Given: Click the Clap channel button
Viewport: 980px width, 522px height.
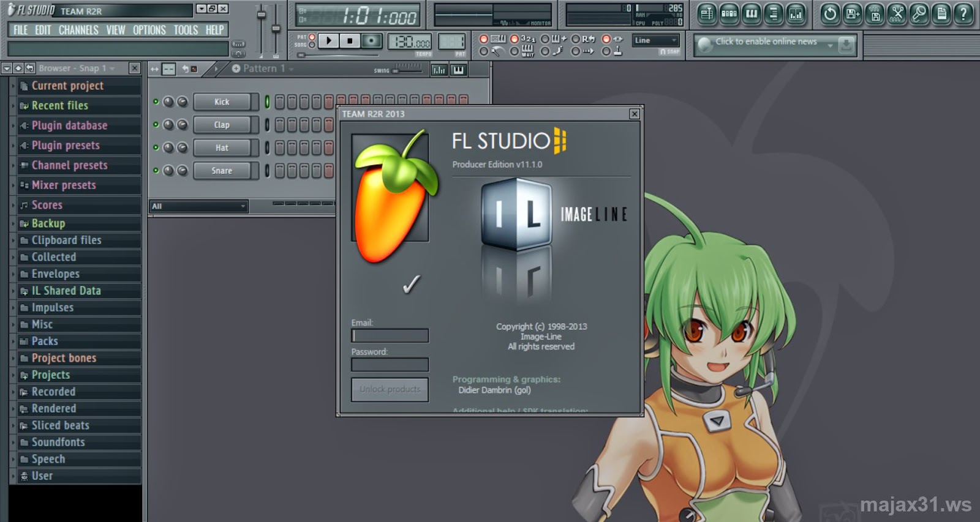Looking at the screenshot, I should 222,125.
